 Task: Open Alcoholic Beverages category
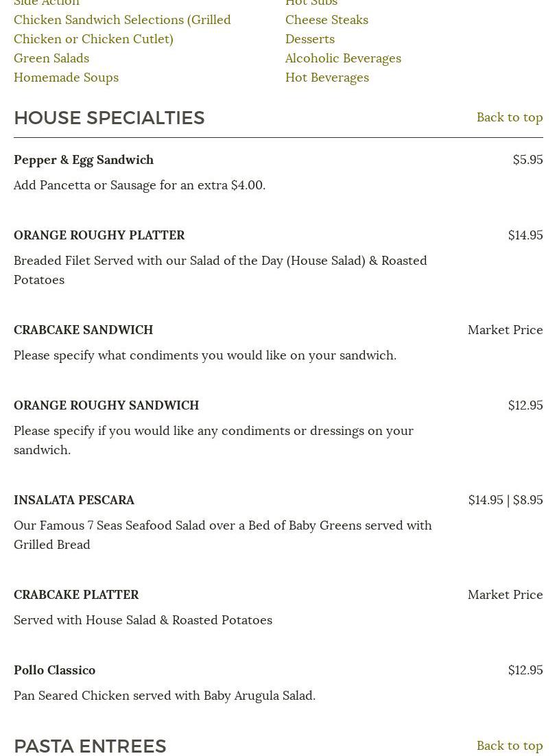pyautogui.click(x=343, y=58)
